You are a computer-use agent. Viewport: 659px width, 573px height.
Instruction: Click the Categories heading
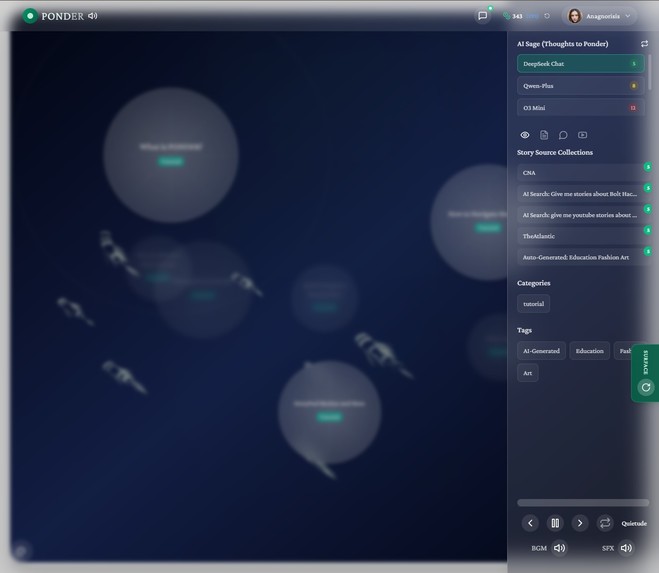pos(533,283)
